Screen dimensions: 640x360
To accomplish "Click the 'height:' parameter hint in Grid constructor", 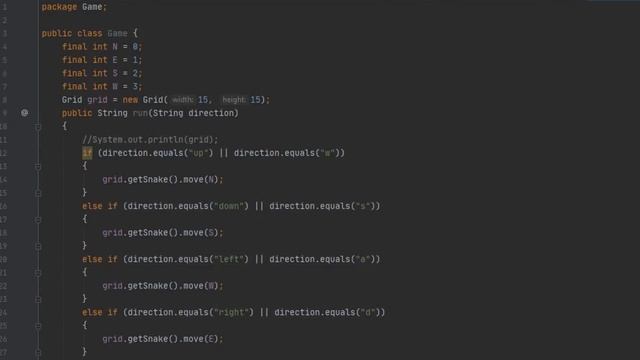I will pyautogui.click(x=234, y=100).
